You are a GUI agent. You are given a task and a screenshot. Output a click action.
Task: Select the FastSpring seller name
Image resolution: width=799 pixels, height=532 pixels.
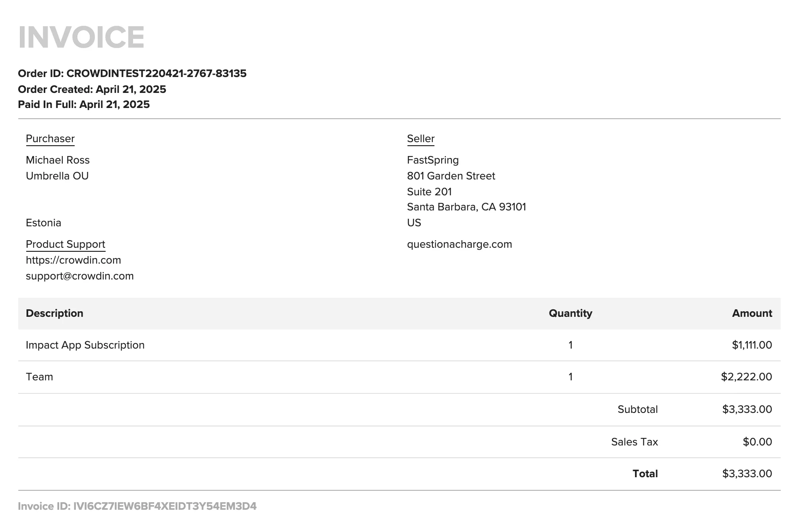click(x=433, y=160)
